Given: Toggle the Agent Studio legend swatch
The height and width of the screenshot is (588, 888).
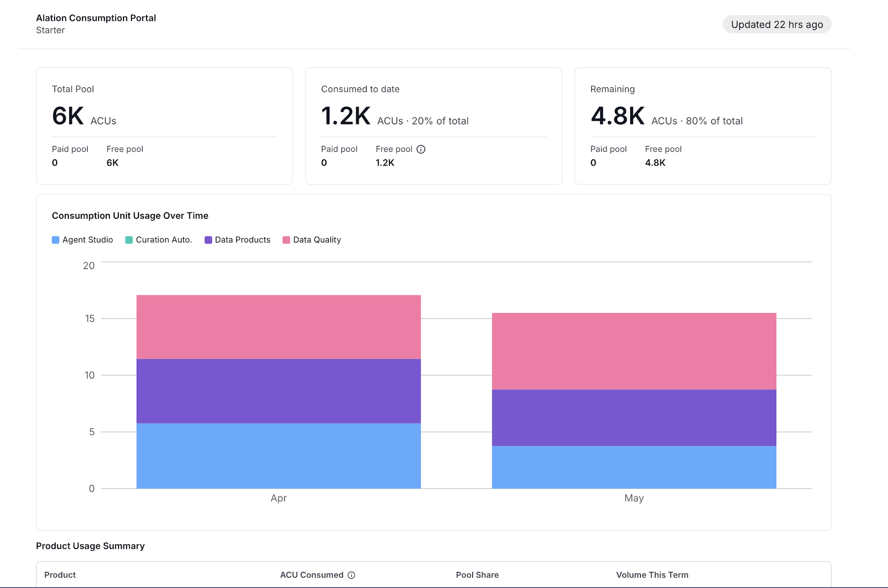Looking at the screenshot, I should click(x=55, y=240).
